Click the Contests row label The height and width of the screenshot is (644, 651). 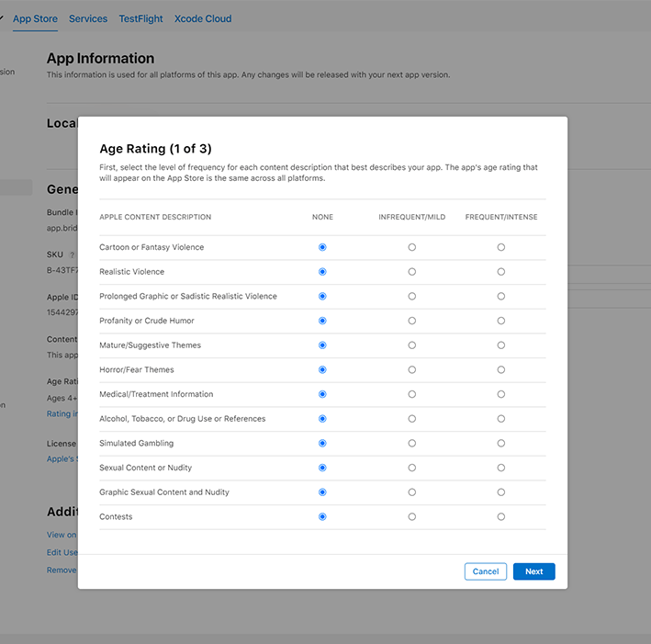(116, 517)
